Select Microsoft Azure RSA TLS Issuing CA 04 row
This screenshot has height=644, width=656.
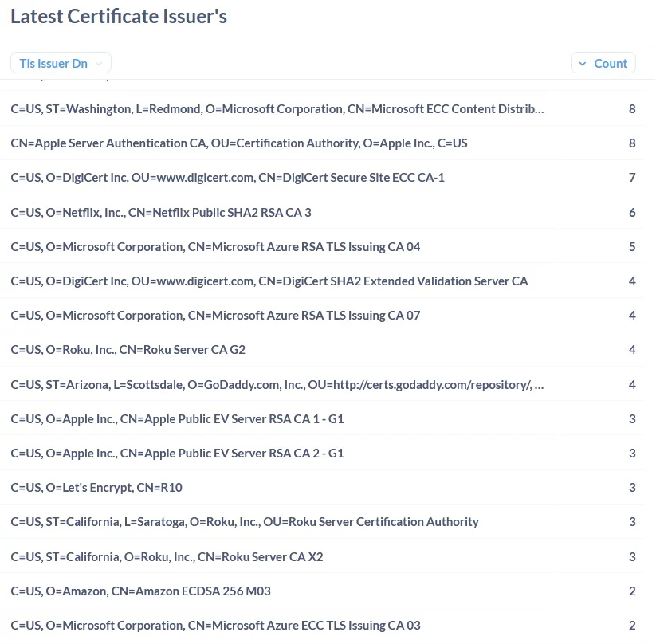point(322,246)
